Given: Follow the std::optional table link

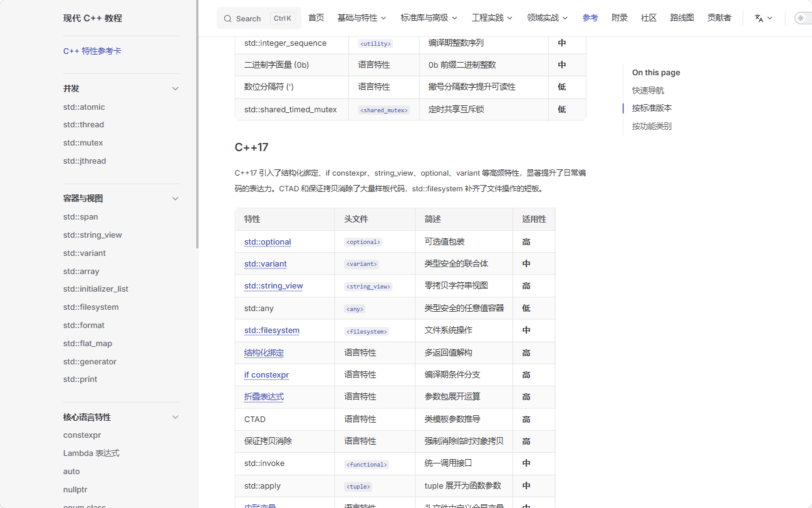Looking at the screenshot, I should 268,242.
